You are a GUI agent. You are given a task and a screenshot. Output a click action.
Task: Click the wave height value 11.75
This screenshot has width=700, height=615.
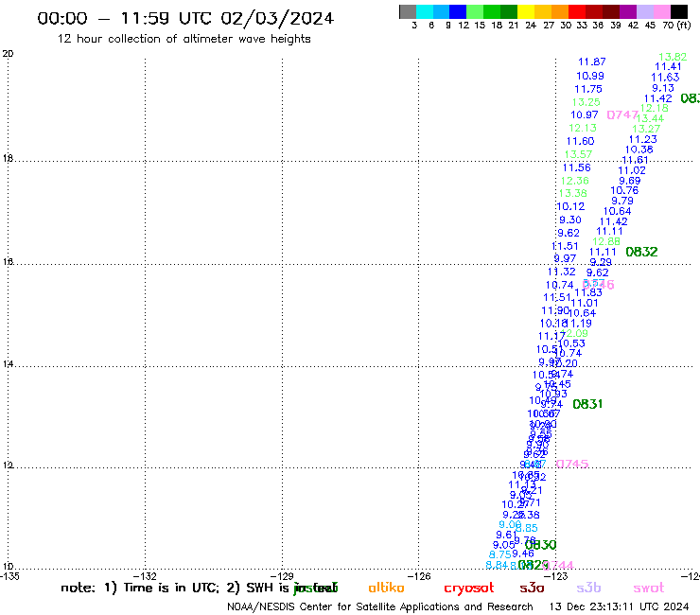coord(588,89)
